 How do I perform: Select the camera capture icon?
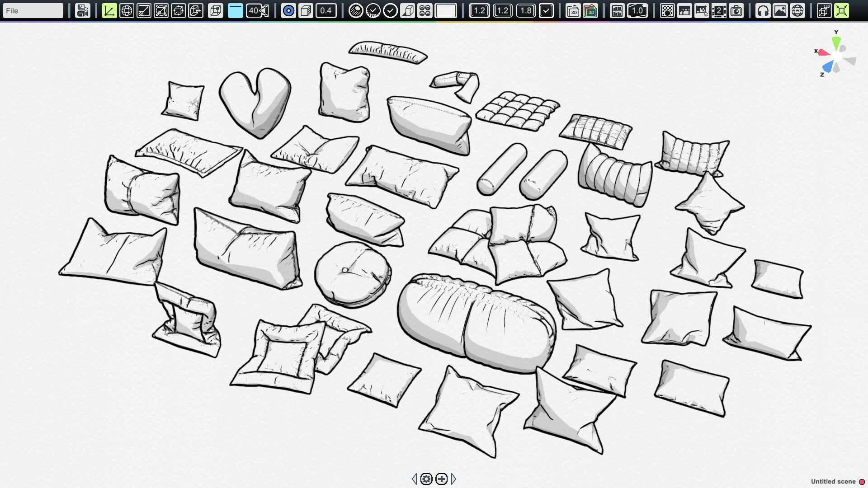(x=736, y=10)
